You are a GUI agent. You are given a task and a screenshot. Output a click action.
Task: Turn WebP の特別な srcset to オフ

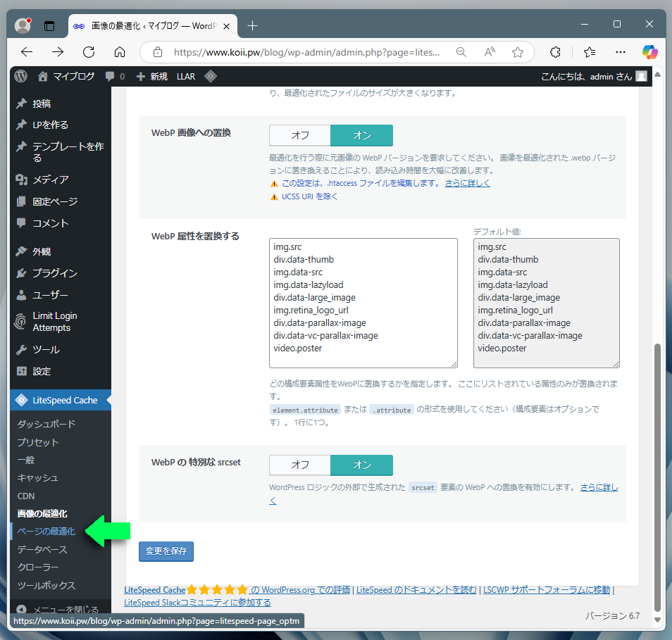[300, 465]
